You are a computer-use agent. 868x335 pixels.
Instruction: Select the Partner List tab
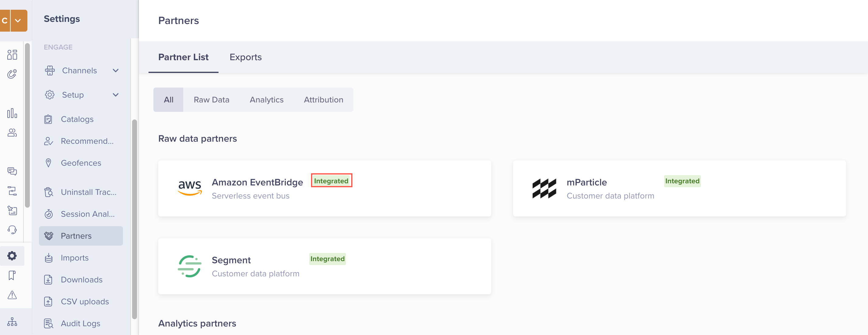[183, 57]
